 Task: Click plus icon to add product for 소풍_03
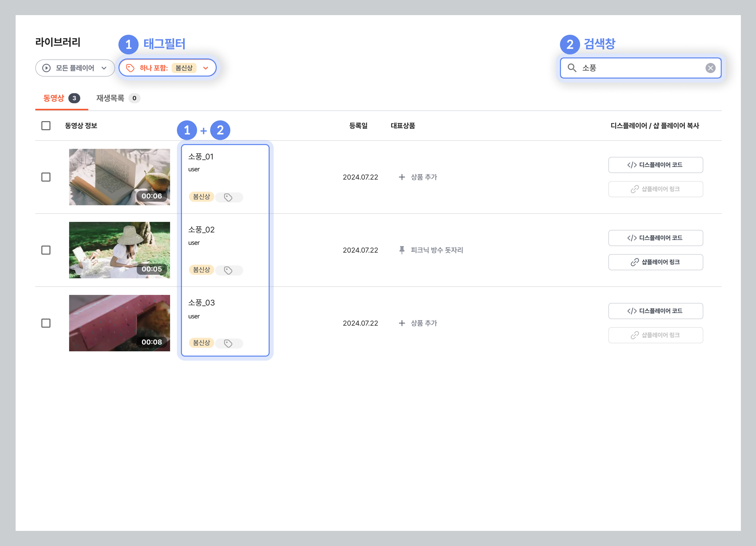click(402, 323)
